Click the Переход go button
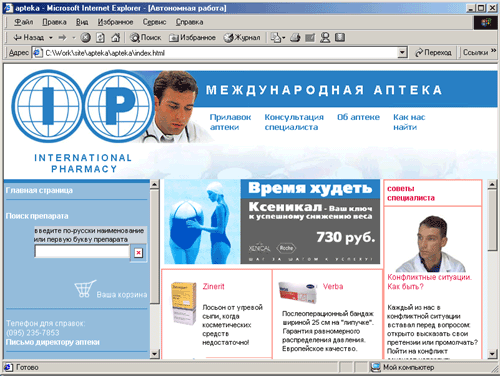The image size is (500, 376). (433, 53)
